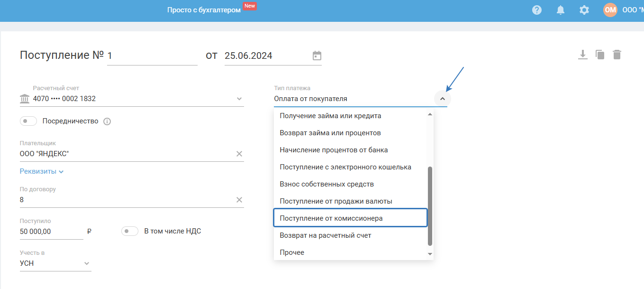Download the receipt document

(x=583, y=55)
